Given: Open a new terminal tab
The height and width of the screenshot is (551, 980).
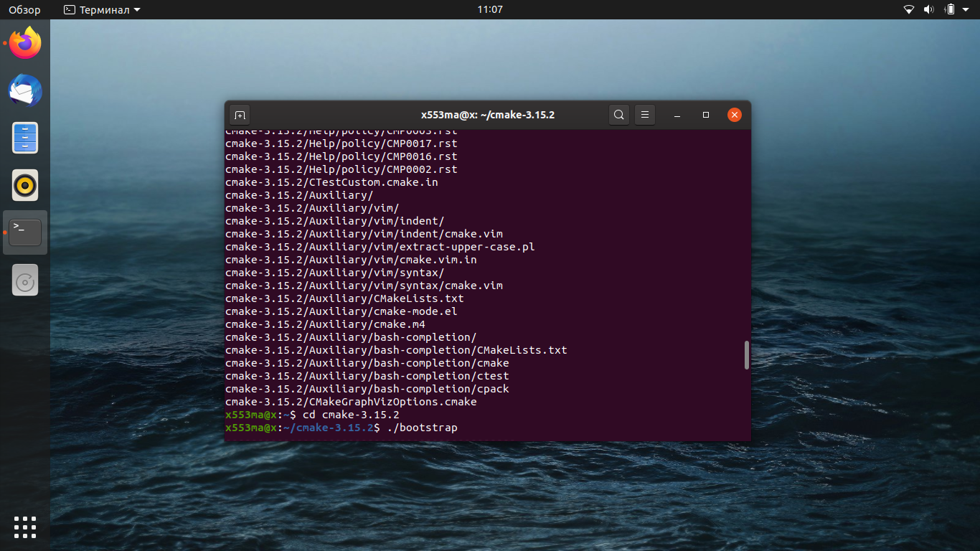Looking at the screenshot, I should [240, 115].
